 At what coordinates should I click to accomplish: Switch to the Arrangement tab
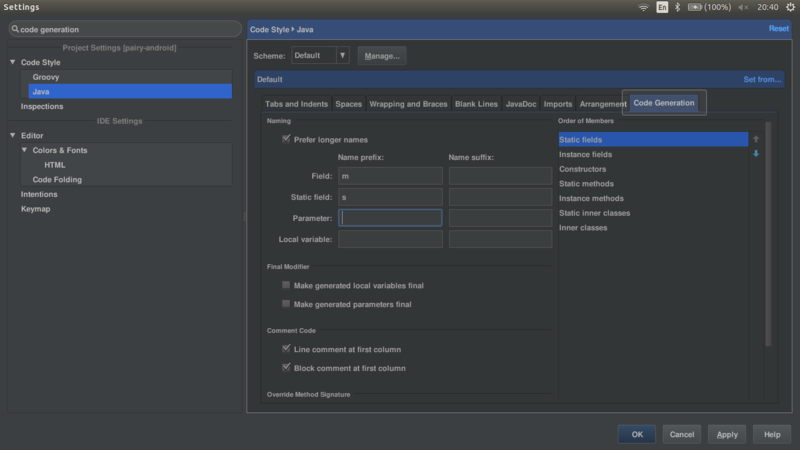click(x=603, y=104)
